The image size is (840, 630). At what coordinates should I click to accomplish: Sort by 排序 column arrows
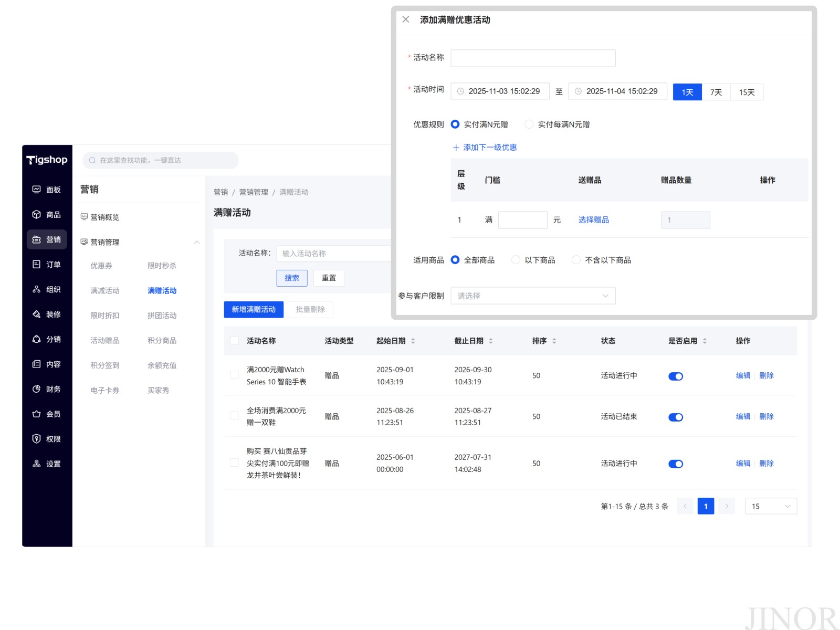pos(554,341)
